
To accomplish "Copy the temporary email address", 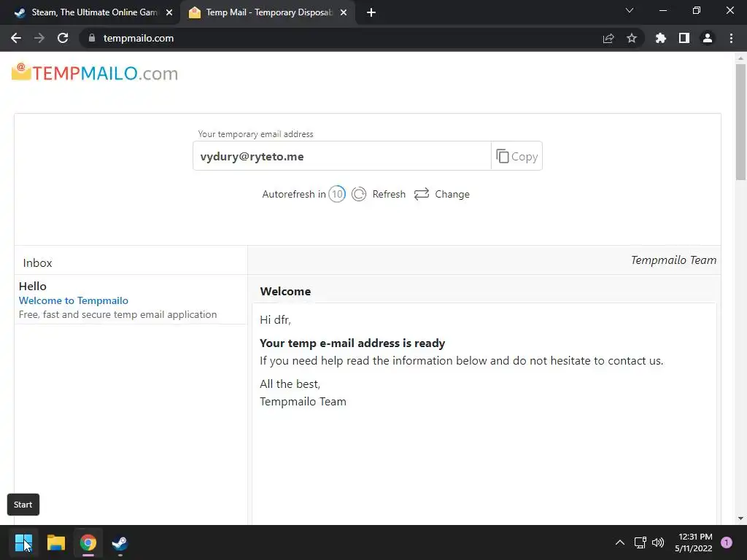I will point(516,156).
